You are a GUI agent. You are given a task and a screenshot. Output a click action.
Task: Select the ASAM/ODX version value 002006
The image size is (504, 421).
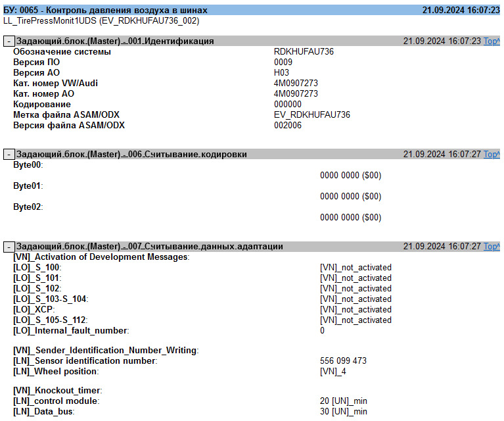coord(288,125)
